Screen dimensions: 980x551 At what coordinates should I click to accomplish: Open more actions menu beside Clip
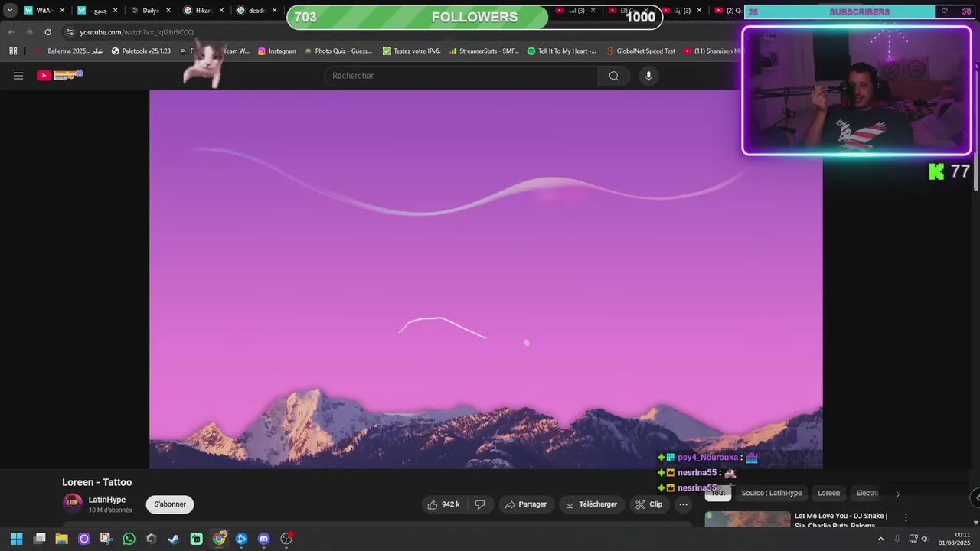point(683,504)
